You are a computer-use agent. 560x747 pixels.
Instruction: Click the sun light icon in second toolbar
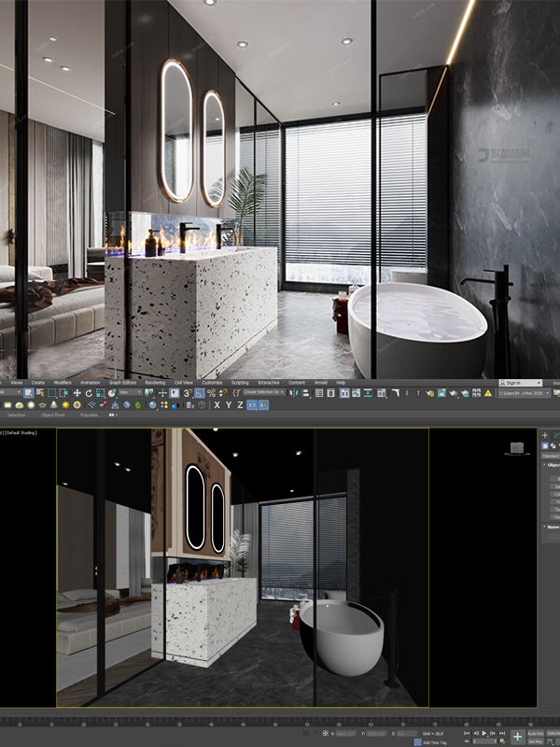[x=65, y=405]
